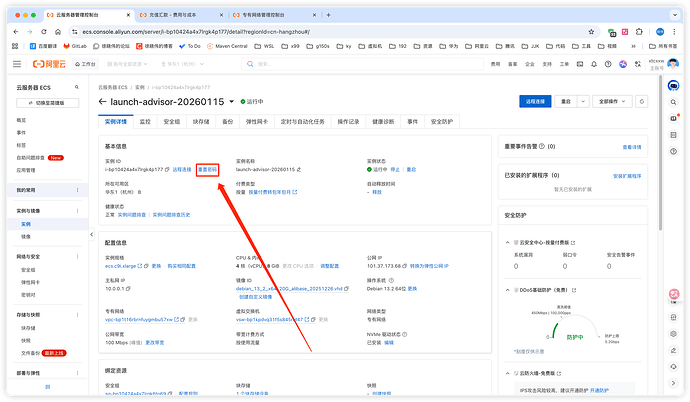Viewport: 690px width, 402px height.
Task: Switch to the 监控 tab
Action: pos(145,121)
